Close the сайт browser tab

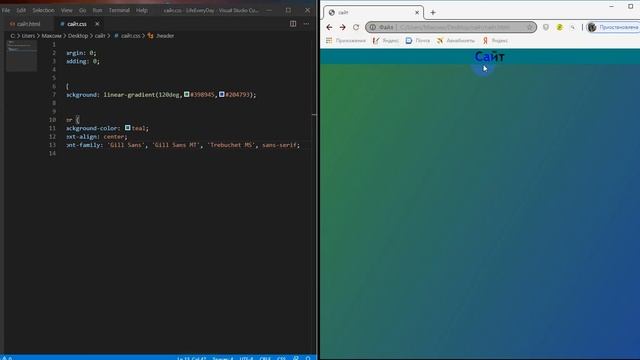(417, 13)
